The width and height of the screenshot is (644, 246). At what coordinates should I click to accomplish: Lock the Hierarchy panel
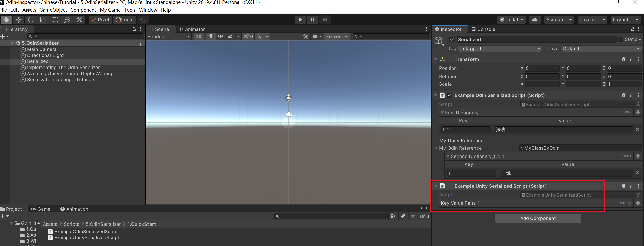pyautogui.click(x=134, y=29)
